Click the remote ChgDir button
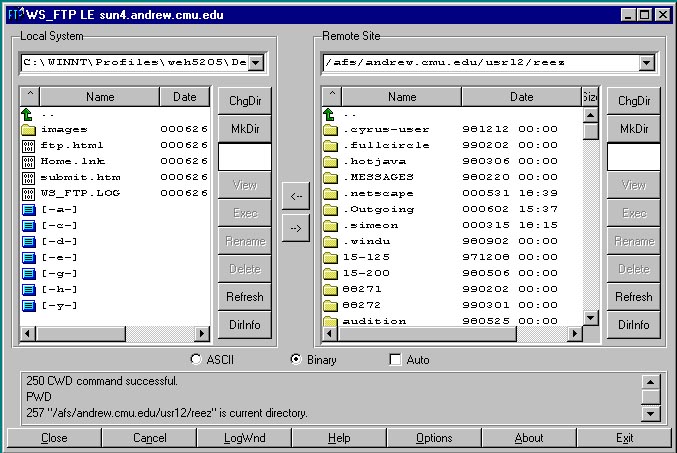Image resolution: width=677 pixels, height=453 pixels. (634, 101)
